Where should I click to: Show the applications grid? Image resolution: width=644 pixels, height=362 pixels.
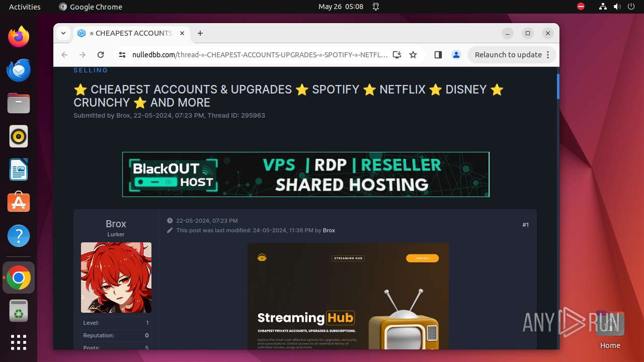[19, 342]
